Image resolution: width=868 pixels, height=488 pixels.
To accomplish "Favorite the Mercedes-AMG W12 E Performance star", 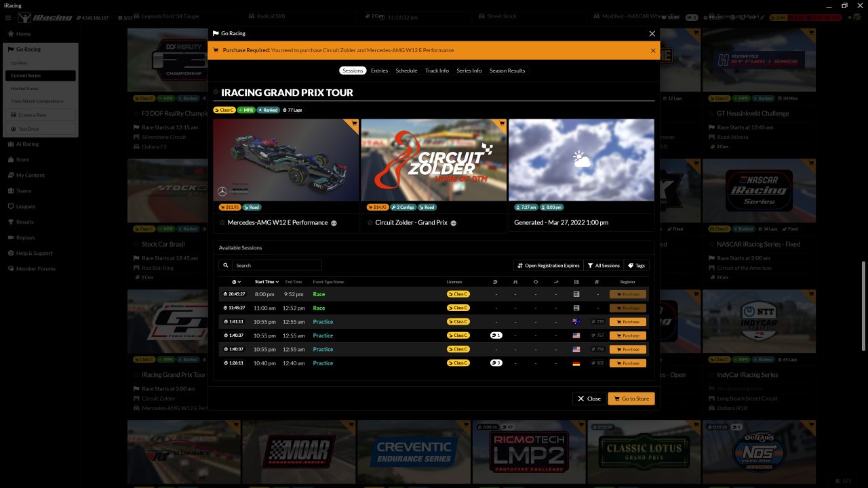I will point(222,222).
